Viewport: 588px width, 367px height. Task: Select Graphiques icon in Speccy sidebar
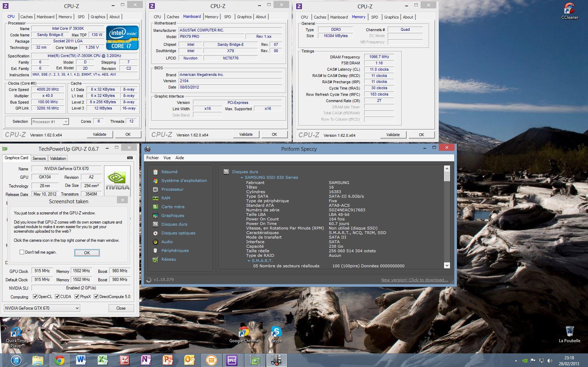[x=155, y=216]
